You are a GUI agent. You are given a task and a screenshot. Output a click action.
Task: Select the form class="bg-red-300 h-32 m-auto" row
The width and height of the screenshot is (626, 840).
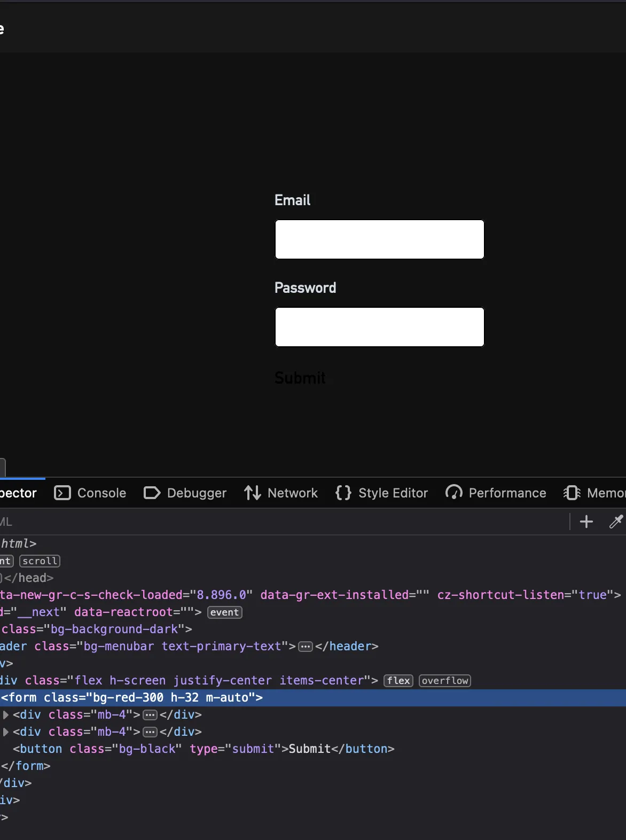coord(313,697)
